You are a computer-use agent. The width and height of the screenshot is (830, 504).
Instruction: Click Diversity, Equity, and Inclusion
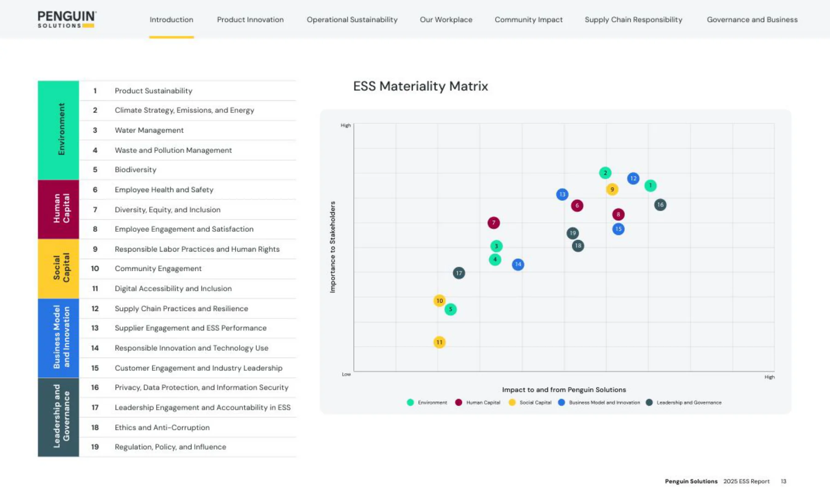(188, 210)
